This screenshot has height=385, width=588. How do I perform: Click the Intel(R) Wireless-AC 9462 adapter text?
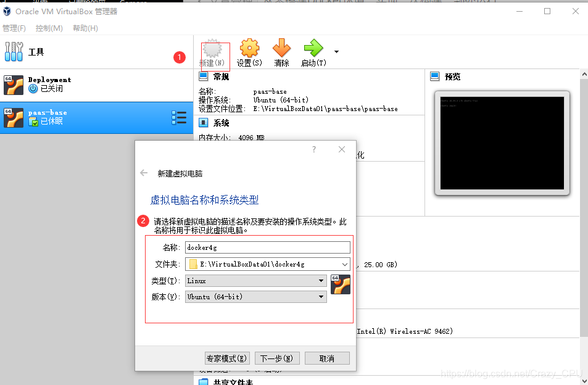[405, 331]
